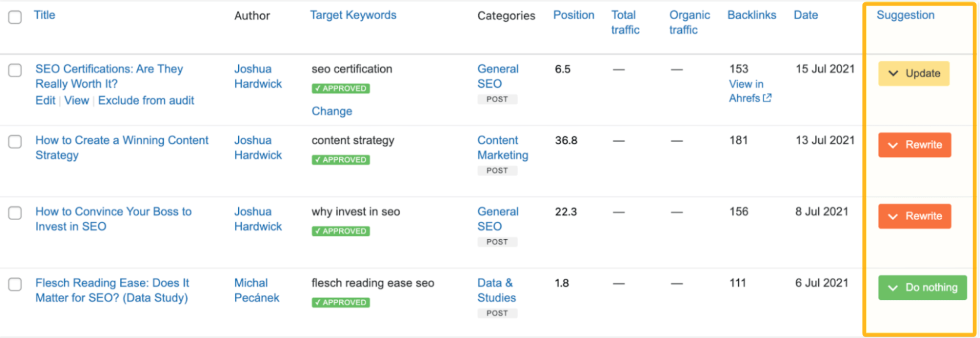Screen dimensions: 980x338
Task: Sort the table by the Position column
Action: (574, 15)
